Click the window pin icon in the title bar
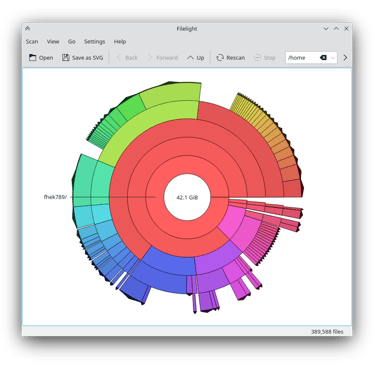Screen dimensions: 375x369 (28, 29)
